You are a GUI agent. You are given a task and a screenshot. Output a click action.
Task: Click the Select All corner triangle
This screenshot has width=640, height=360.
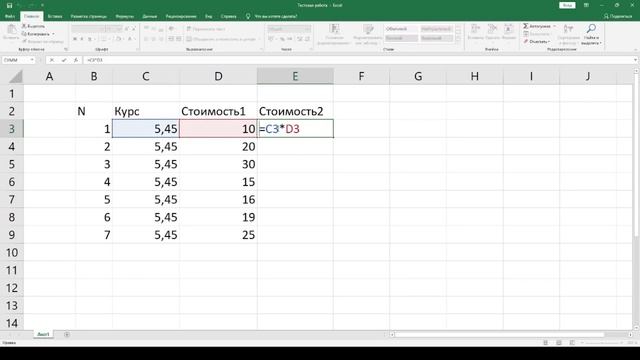[x=15, y=76]
